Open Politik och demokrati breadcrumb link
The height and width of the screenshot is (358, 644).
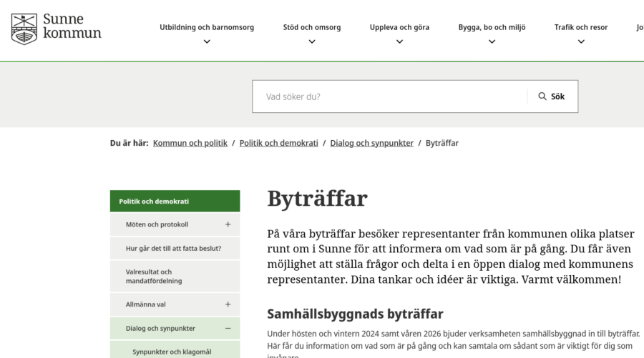coord(278,143)
